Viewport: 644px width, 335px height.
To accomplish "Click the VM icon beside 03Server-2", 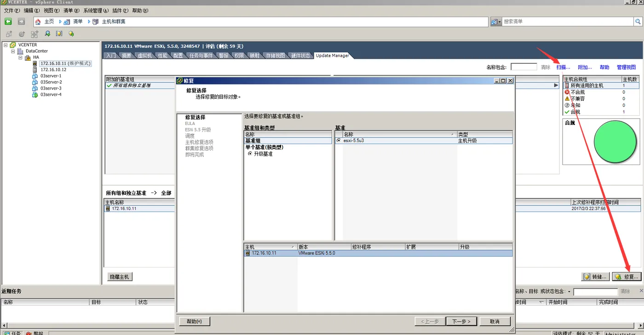I will click(35, 82).
